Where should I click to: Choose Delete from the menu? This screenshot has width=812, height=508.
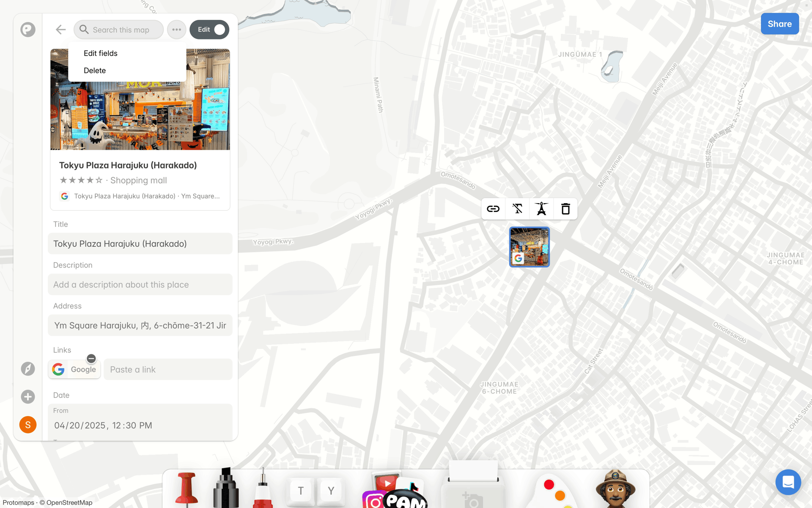click(95, 71)
